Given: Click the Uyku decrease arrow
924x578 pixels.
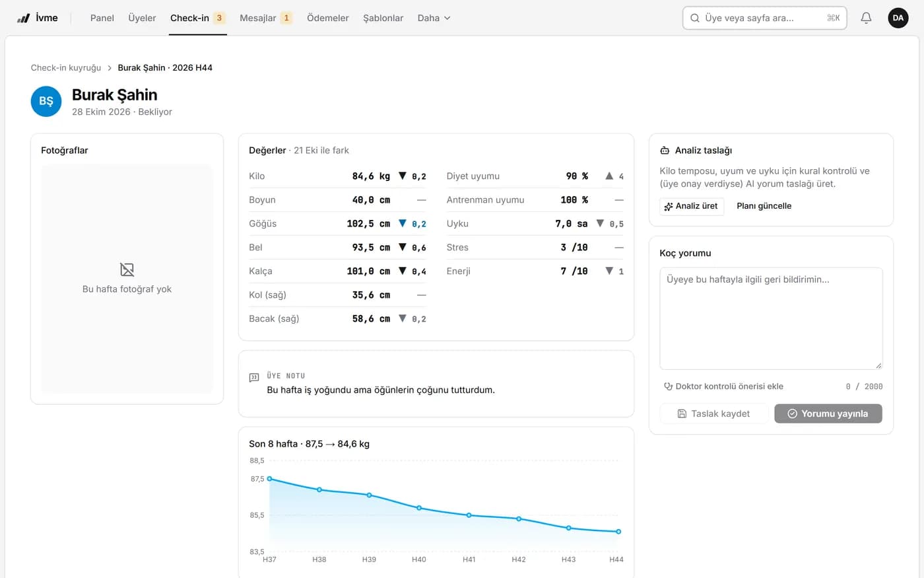Looking at the screenshot, I should click(x=600, y=223).
